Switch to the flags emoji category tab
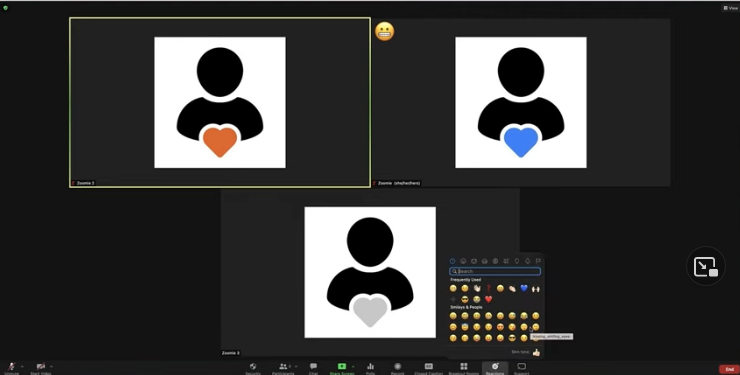 pos(538,261)
